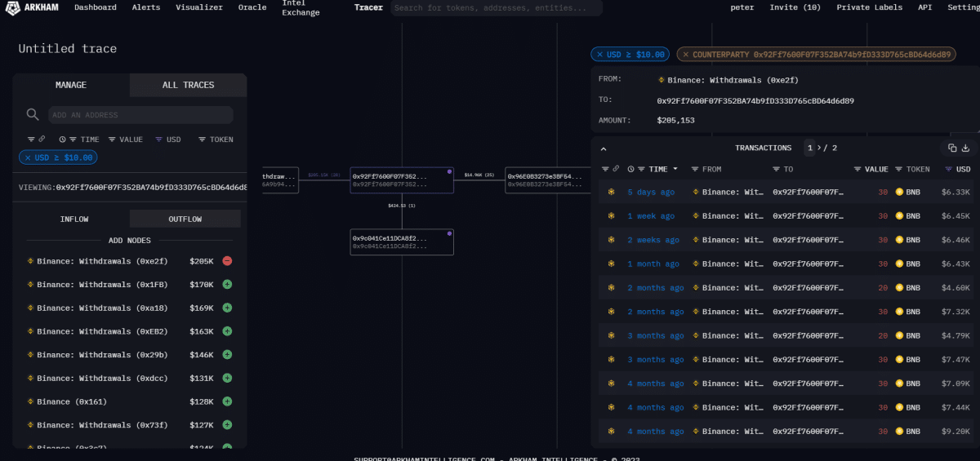Click BNB token icon in the 5 days ago row
The width and height of the screenshot is (980, 461).
[x=899, y=193]
